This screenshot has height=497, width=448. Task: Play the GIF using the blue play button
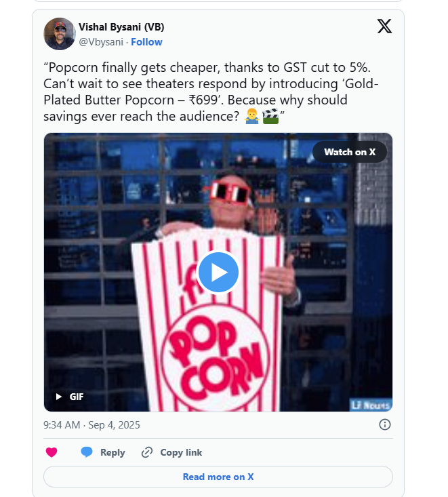pyautogui.click(x=218, y=273)
